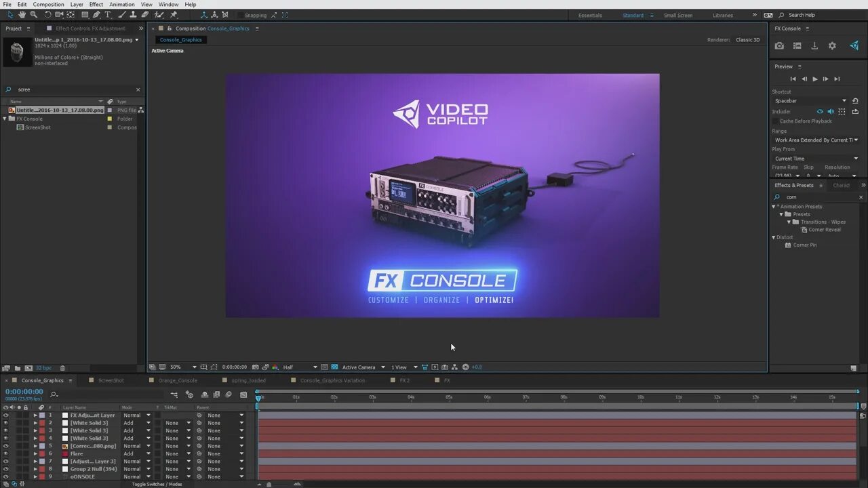
Task: Open the Composition menu
Action: (48, 4)
